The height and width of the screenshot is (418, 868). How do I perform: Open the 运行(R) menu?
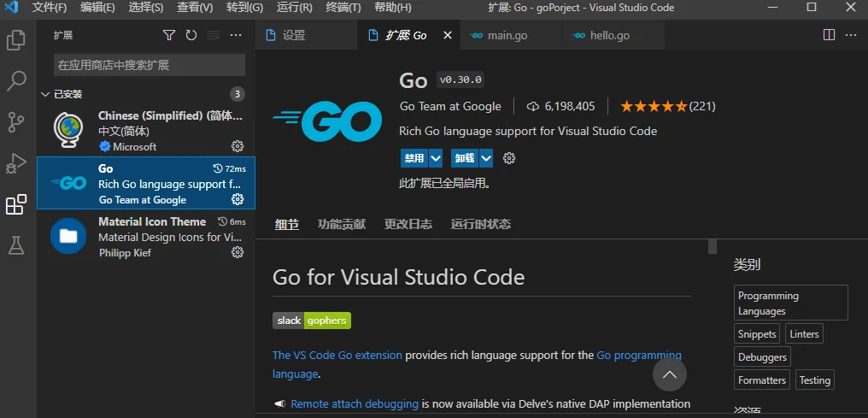294,8
